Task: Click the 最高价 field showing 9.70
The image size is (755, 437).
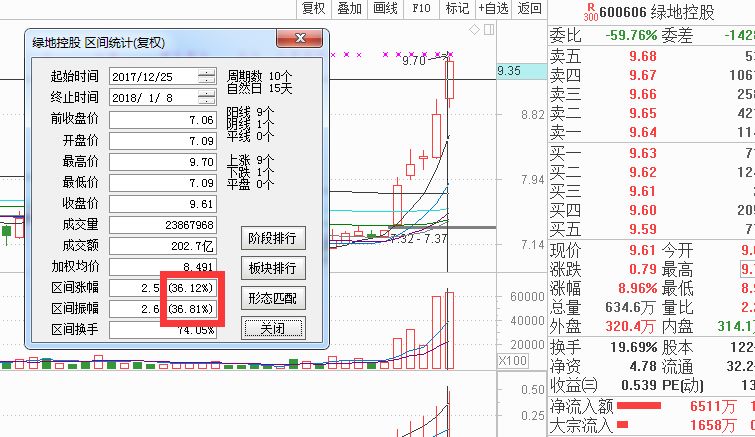Action: 163,162
